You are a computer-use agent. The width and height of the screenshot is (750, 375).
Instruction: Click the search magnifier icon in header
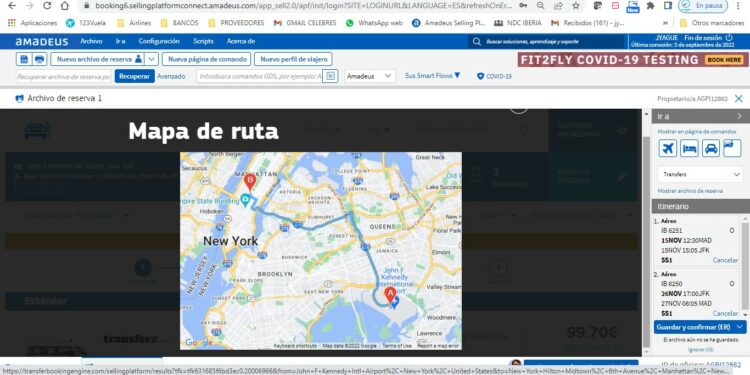pyautogui.click(x=476, y=42)
